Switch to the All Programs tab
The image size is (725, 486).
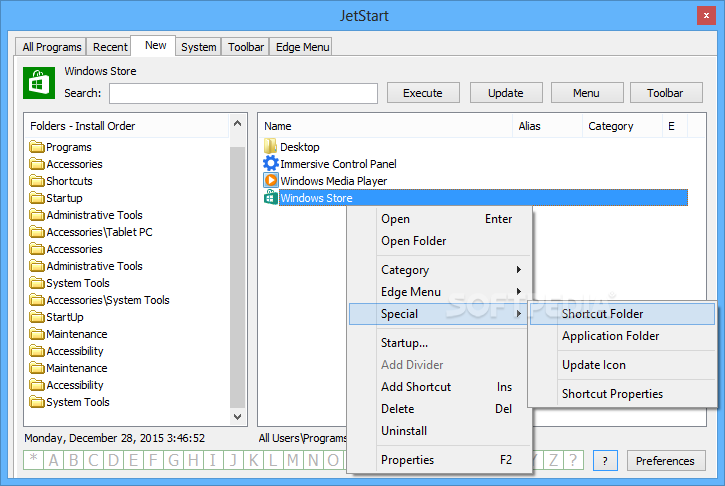coord(51,47)
